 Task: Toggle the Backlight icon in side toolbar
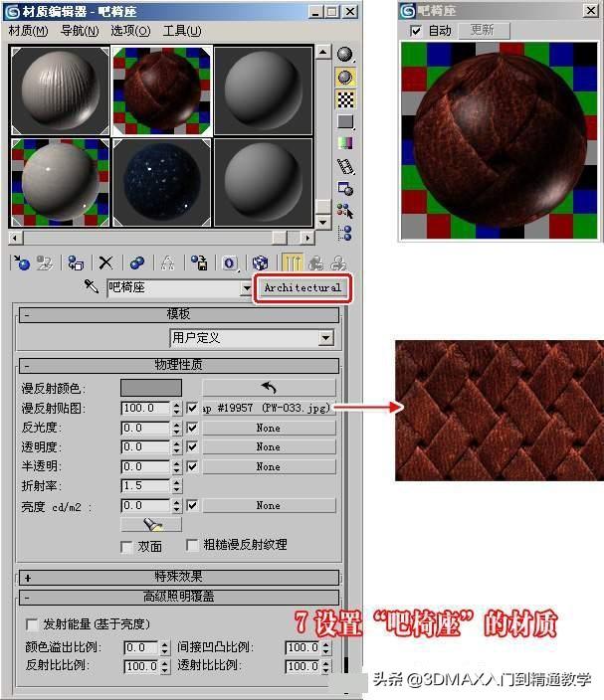[345, 77]
